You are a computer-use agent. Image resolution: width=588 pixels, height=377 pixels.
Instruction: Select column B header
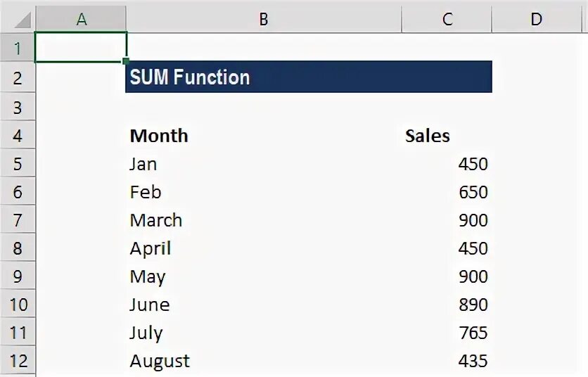pyautogui.click(x=263, y=19)
